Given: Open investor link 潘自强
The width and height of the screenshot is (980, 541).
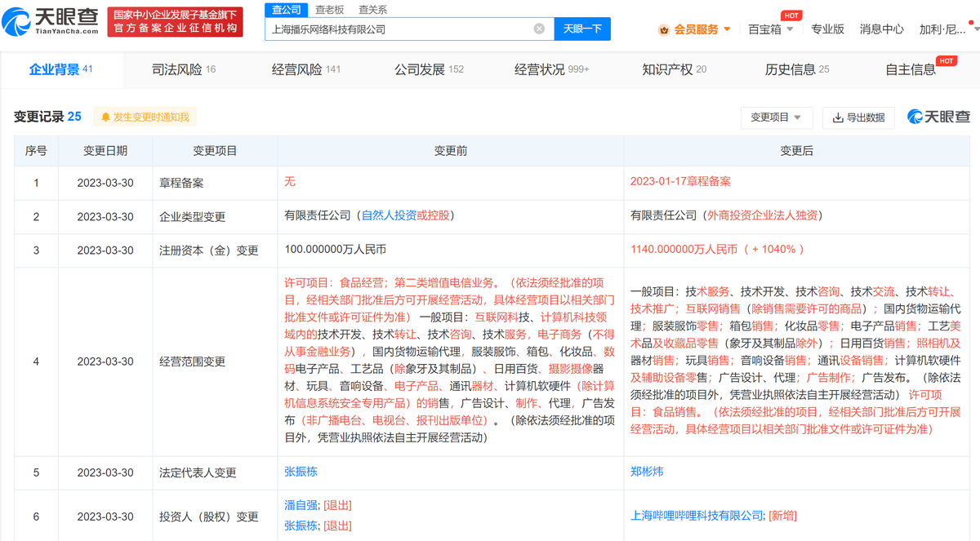Looking at the screenshot, I should tap(300, 505).
